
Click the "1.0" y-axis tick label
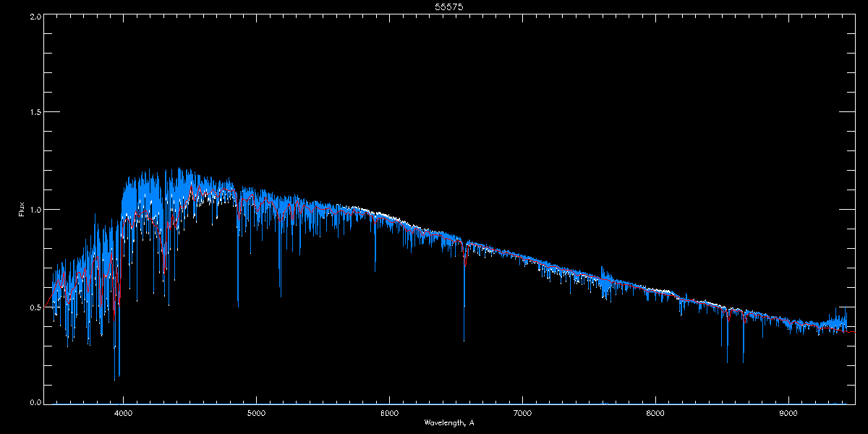(x=35, y=209)
